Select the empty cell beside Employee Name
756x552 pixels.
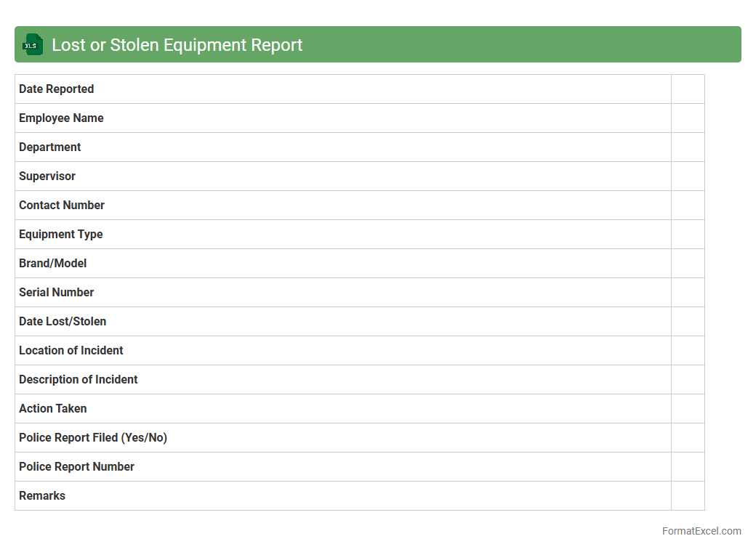(x=688, y=118)
